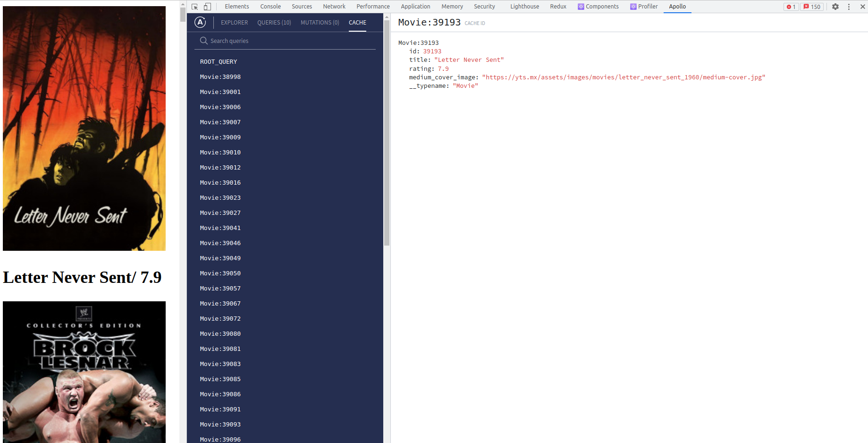Click the magnifier icon in Search queries
The image size is (868, 443).
pos(204,41)
